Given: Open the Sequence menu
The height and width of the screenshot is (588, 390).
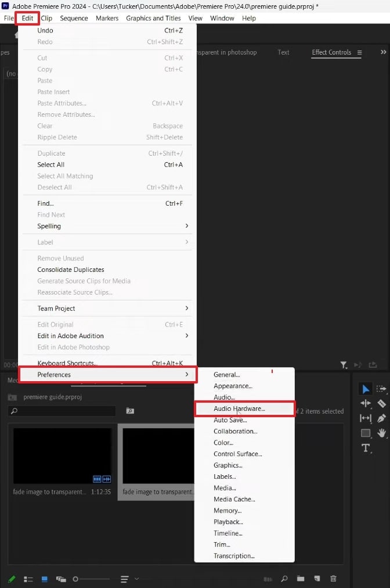Looking at the screenshot, I should [74, 18].
